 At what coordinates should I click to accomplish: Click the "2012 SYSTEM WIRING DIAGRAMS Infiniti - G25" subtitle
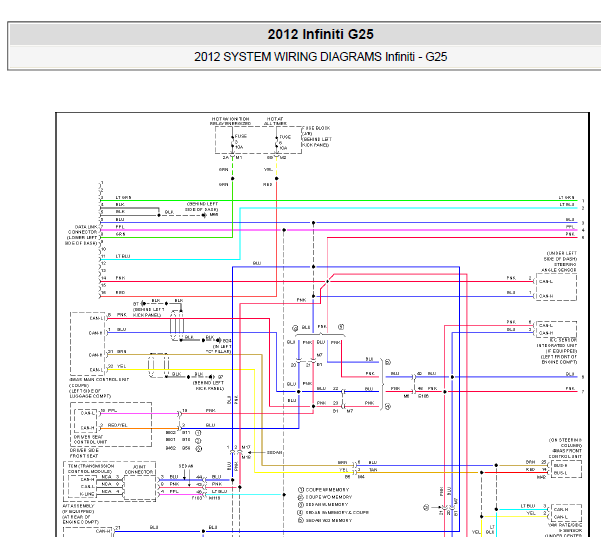coord(320,57)
